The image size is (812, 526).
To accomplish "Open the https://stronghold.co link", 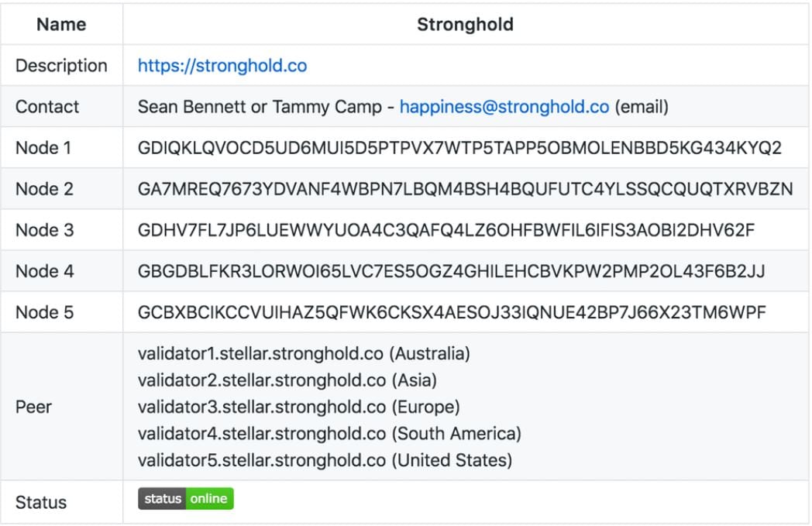I will 222,66.
